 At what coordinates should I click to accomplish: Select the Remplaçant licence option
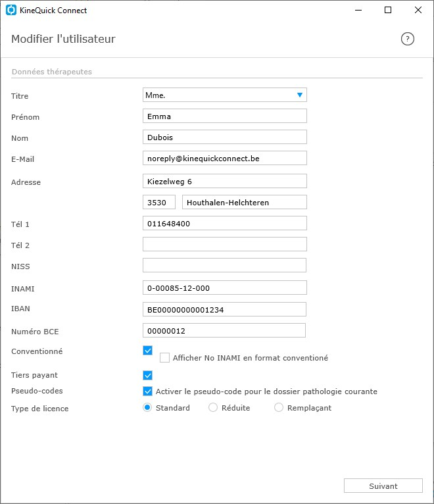click(x=279, y=407)
